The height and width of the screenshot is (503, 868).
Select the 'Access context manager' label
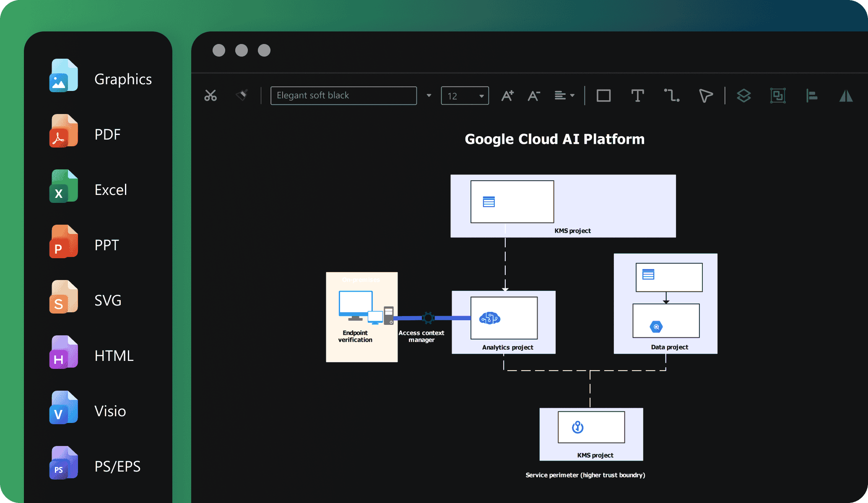pos(421,336)
